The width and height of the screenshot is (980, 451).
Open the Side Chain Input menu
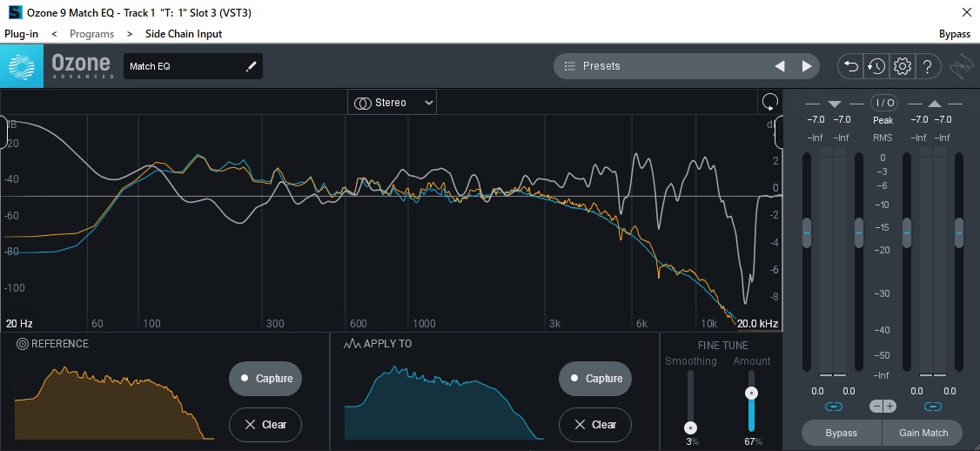point(184,34)
